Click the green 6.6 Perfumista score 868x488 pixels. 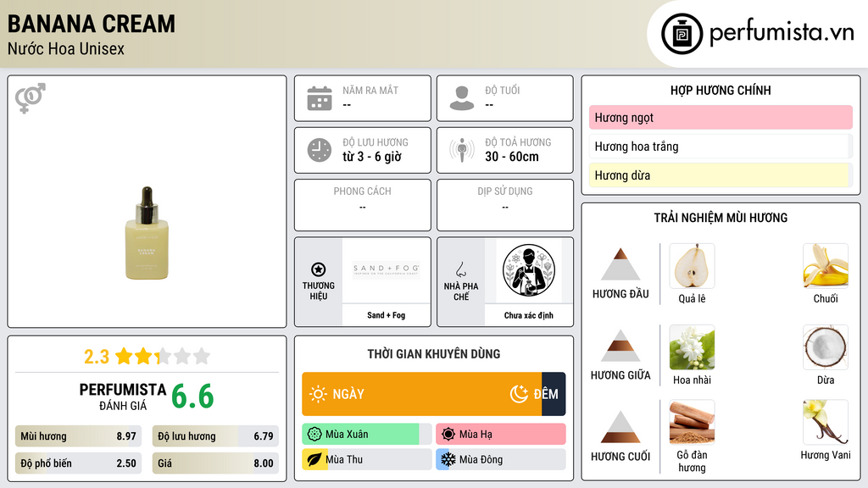192,396
